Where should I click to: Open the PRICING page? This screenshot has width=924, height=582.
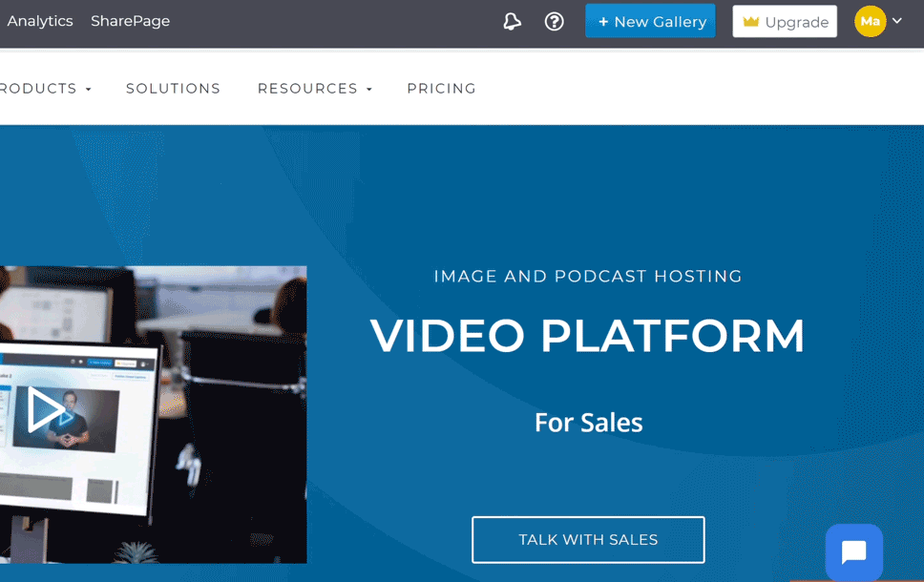[x=441, y=88]
